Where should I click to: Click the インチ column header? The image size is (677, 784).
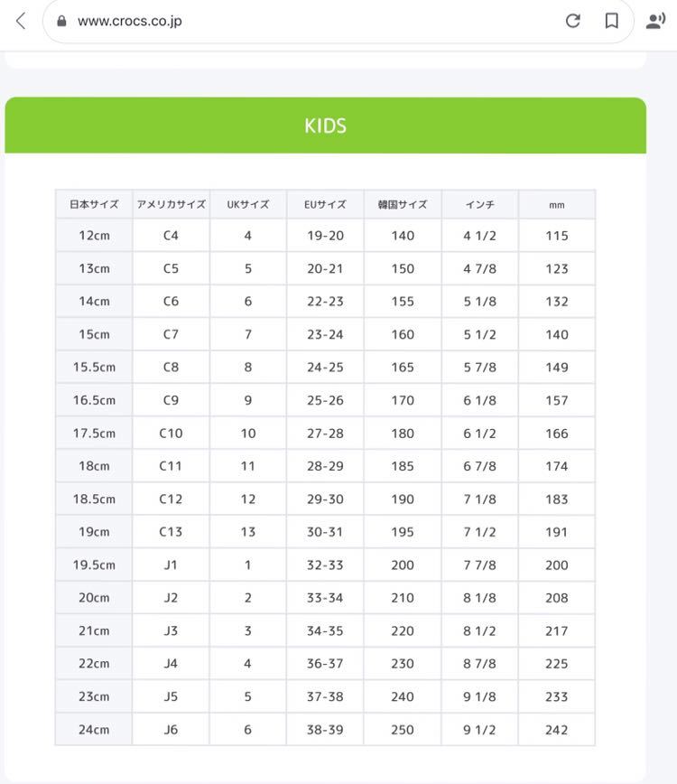[479, 204]
